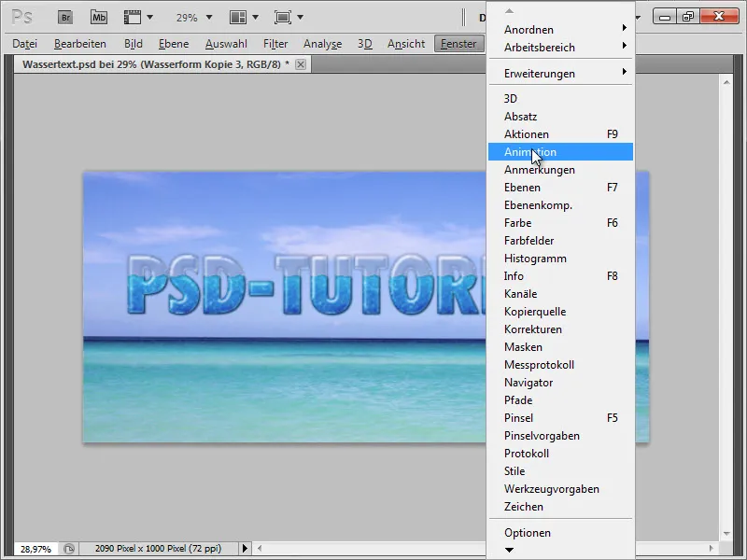Close the Wassertext.psd document tab
Image resolution: width=747 pixels, height=560 pixels.
coord(300,64)
